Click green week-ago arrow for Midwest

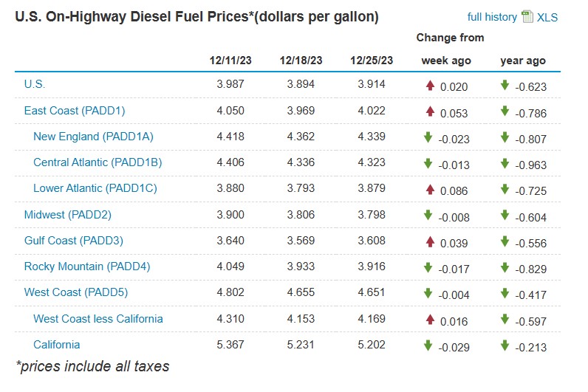[x=428, y=216]
